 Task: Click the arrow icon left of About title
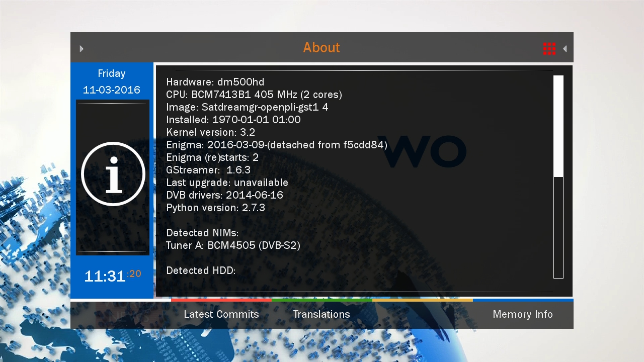(x=82, y=49)
